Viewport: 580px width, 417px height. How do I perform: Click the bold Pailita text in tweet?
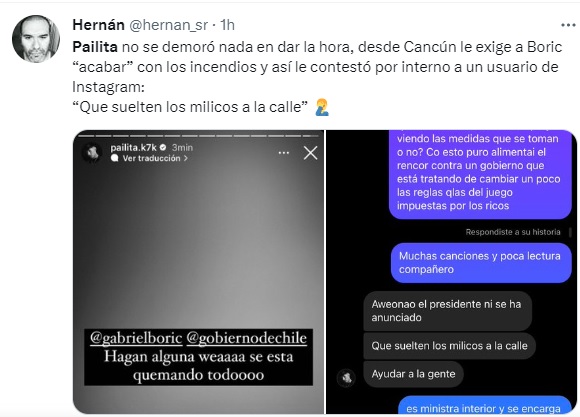95,47
